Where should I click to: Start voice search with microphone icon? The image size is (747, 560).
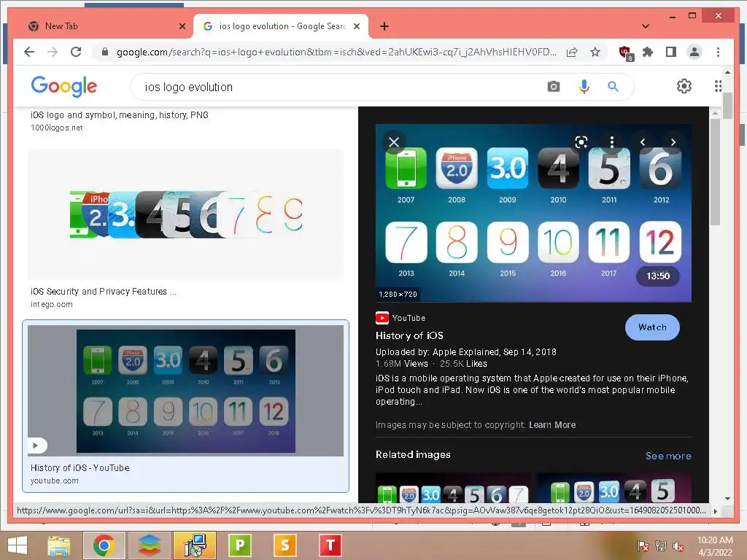pos(584,87)
